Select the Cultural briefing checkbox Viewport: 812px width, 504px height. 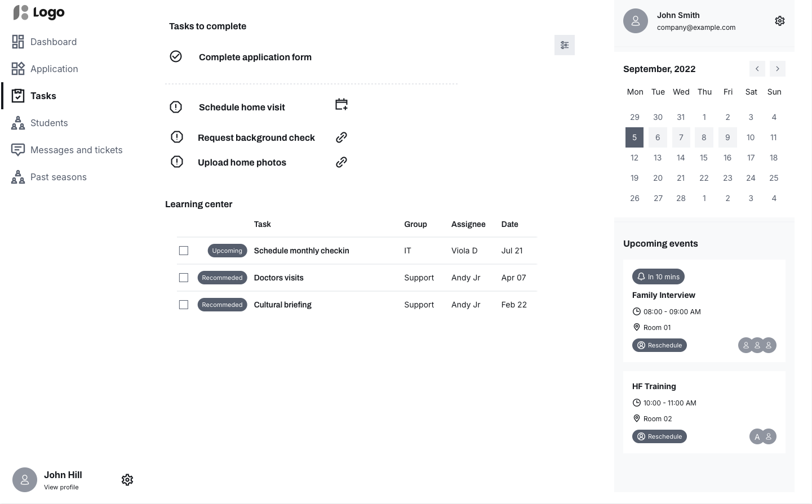pos(184,305)
